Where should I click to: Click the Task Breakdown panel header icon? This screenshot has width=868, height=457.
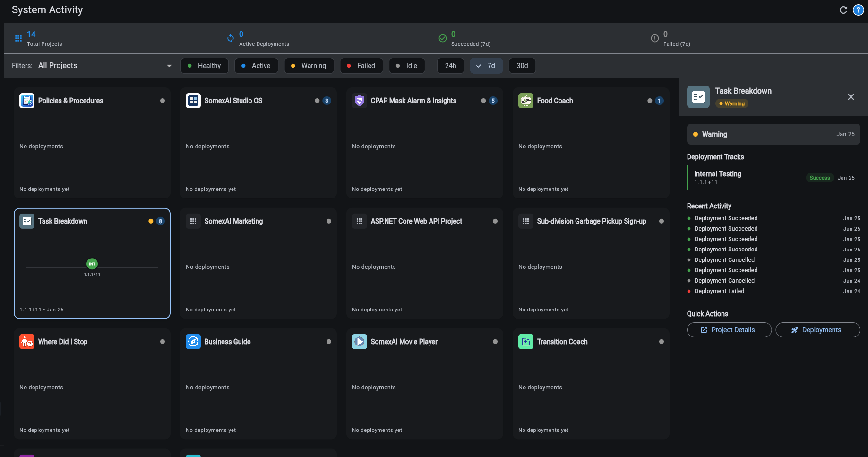(698, 96)
